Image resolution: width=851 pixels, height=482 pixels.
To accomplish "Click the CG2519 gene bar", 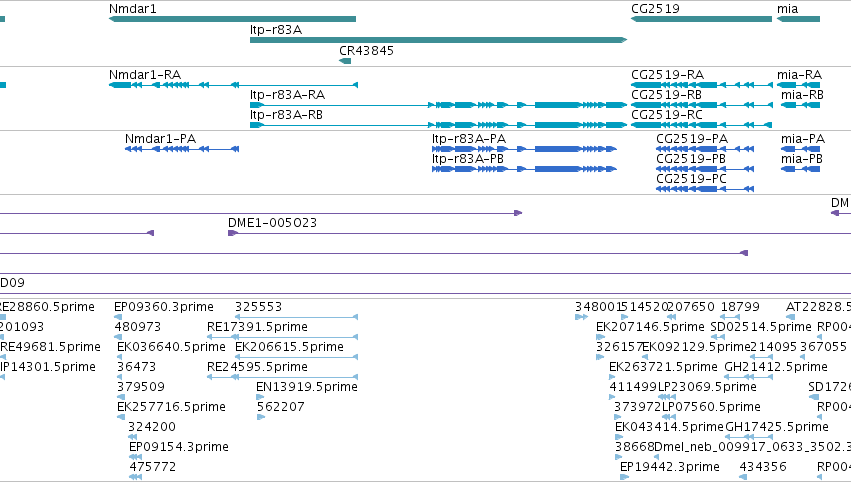I will tap(701, 19).
